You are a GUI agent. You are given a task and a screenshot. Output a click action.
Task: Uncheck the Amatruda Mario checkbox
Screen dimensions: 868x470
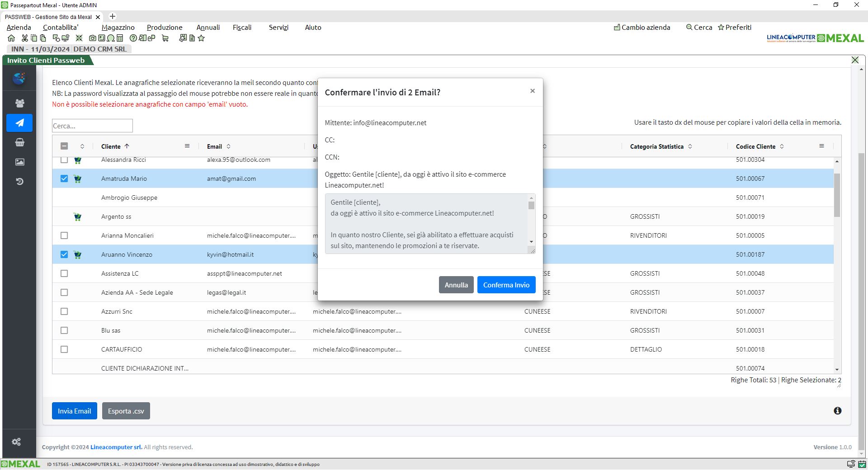[x=64, y=179]
